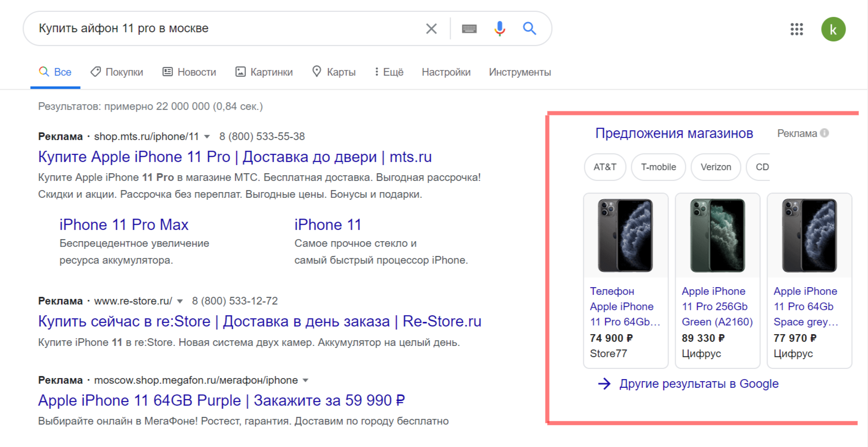Click the microphone voice search icon
The image size is (868, 447).
click(x=499, y=29)
